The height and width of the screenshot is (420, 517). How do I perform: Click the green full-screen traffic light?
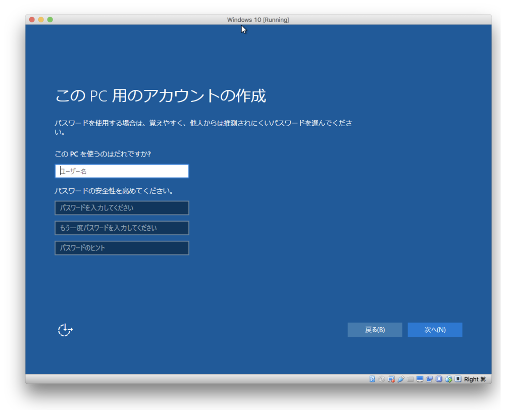click(x=49, y=19)
